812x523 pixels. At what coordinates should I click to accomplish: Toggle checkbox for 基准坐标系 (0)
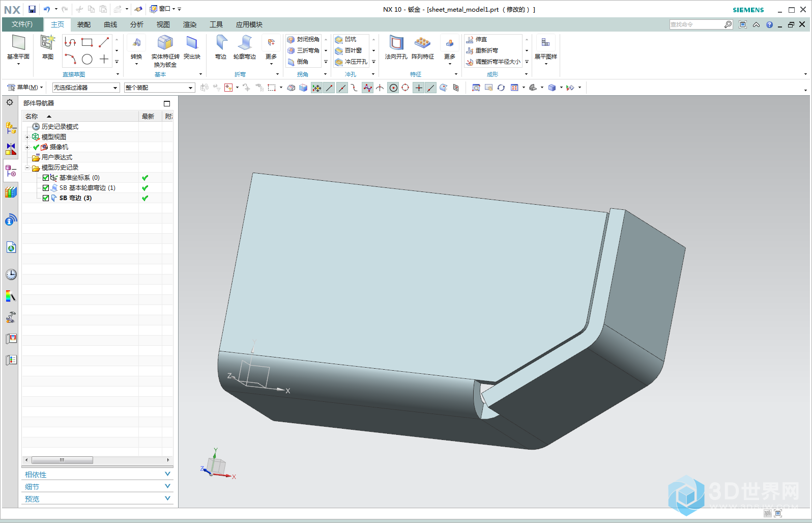pos(46,178)
